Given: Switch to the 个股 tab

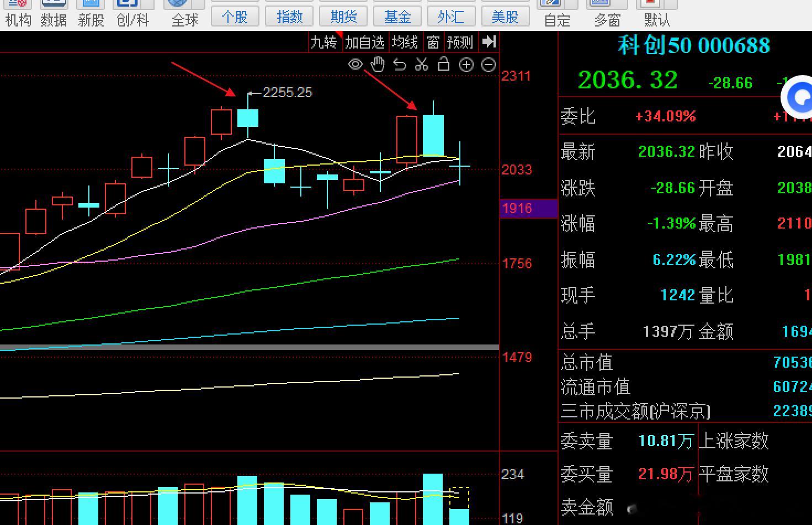Looking at the screenshot, I should tap(235, 17).
